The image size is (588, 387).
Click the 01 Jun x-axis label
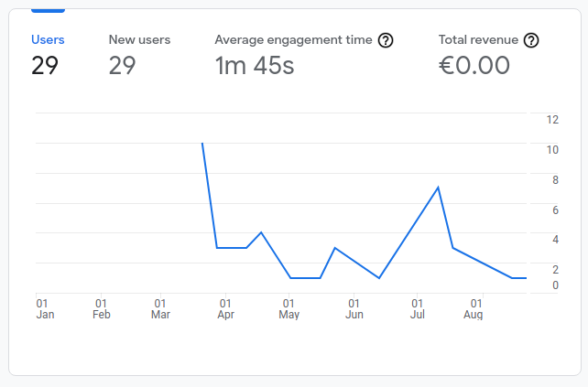(x=354, y=309)
